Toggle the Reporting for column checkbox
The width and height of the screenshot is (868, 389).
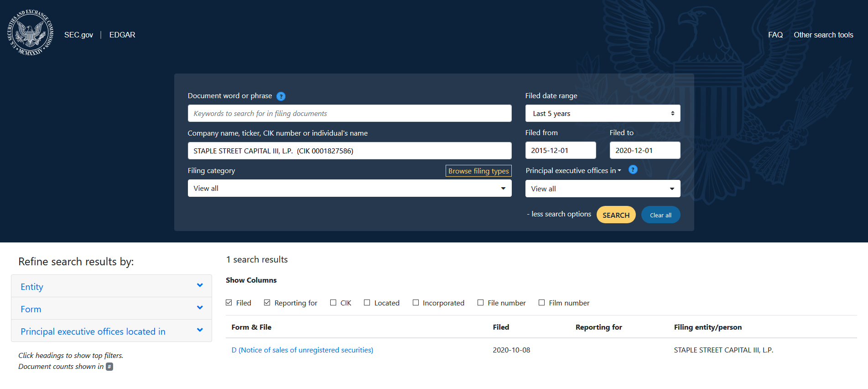coord(267,303)
